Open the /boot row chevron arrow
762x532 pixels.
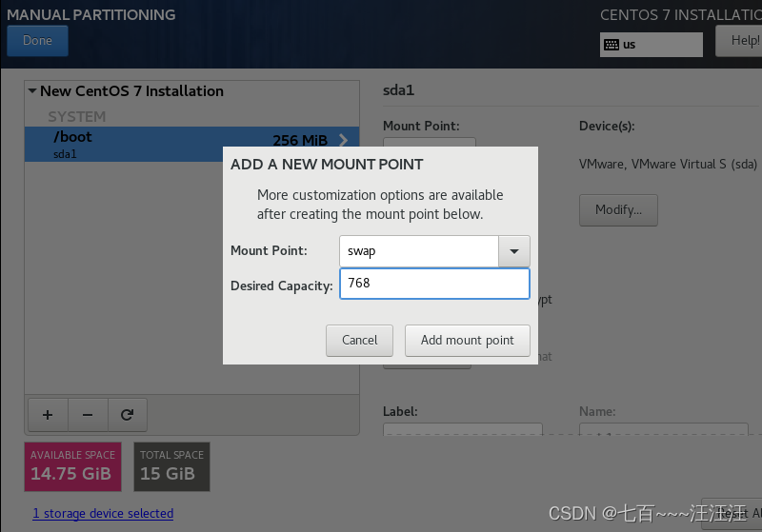(344, 140)
